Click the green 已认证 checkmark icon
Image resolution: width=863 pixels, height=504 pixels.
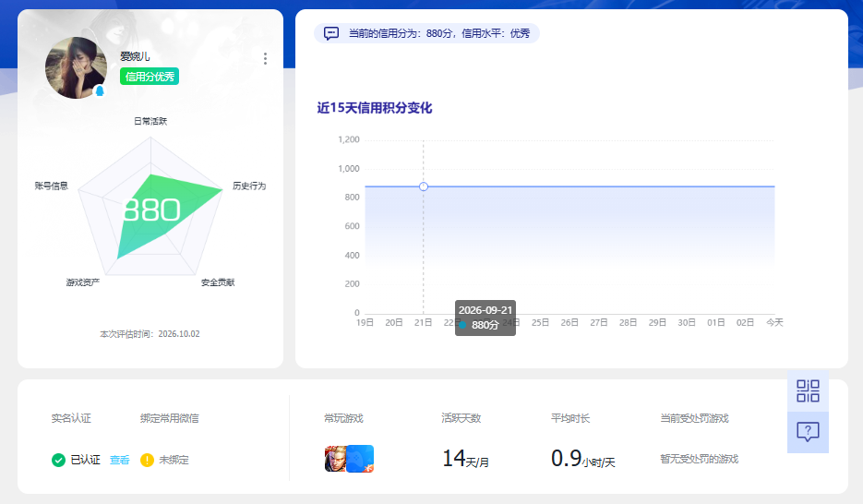58,460
